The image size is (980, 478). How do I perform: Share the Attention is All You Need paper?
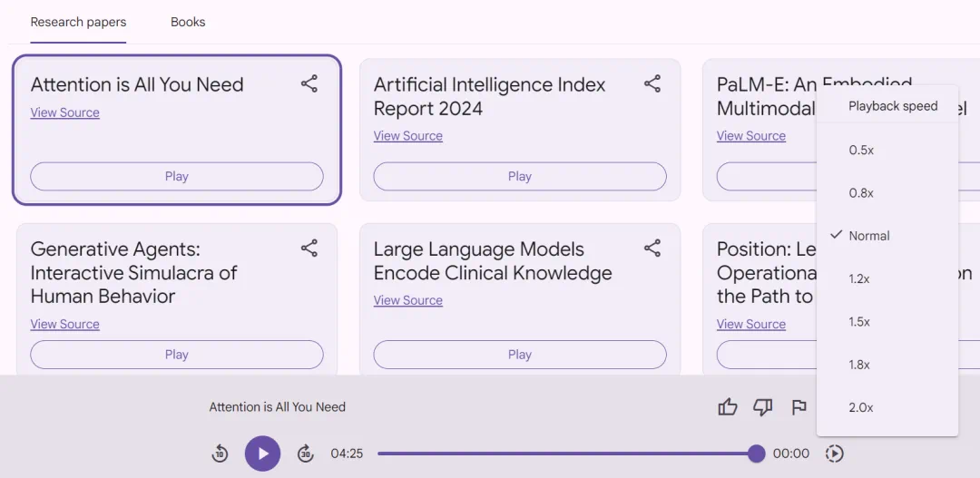309,84
